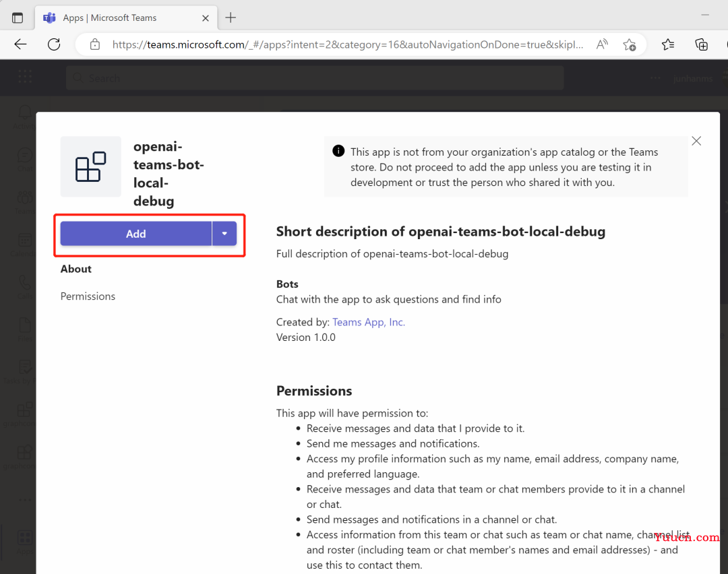This screenshot has width=728, height=574.
Task: Go back to previous browser page
Action: pyautogui.click(x=20, y=44)
